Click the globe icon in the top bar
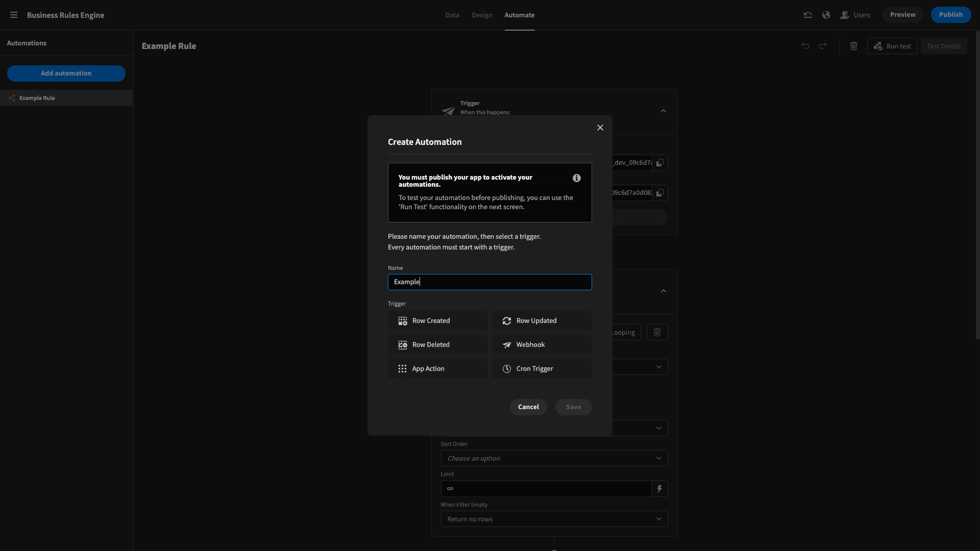The image size is (980, 551). pyautogui.click(x=826, y=15)
